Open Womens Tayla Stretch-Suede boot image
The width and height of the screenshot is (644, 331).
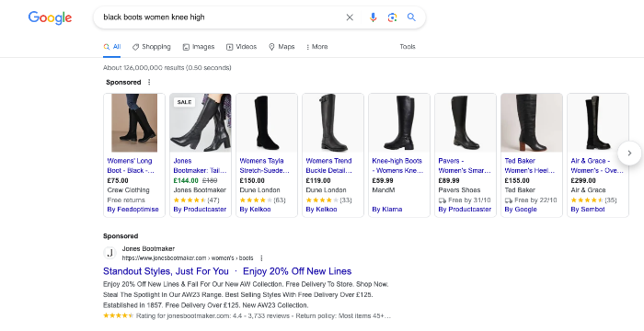click(x=267, y=123)
